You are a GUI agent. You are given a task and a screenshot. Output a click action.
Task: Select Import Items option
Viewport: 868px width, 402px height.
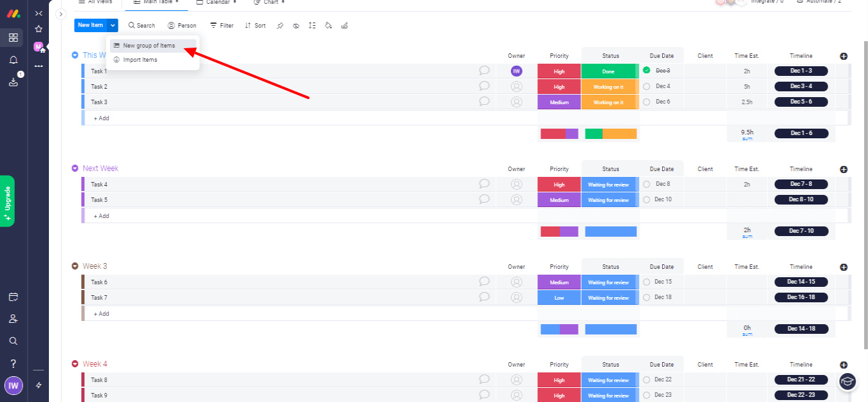point(152,60)
